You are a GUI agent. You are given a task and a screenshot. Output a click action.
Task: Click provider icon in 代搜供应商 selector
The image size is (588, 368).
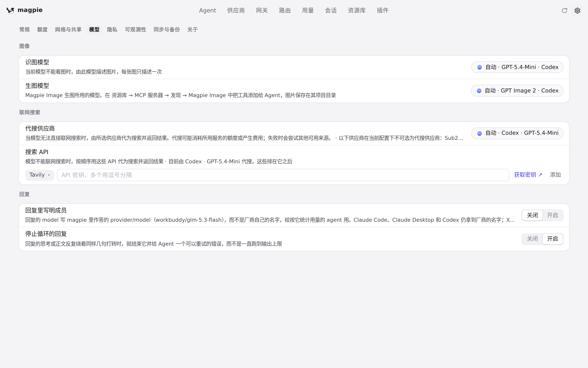point(479,133)
